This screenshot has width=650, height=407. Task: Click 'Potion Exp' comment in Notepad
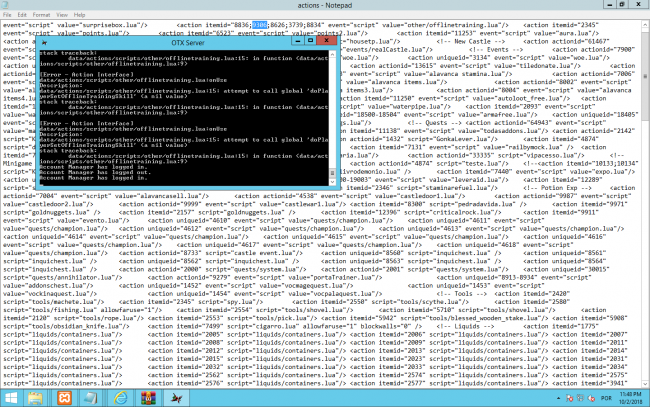558,188
